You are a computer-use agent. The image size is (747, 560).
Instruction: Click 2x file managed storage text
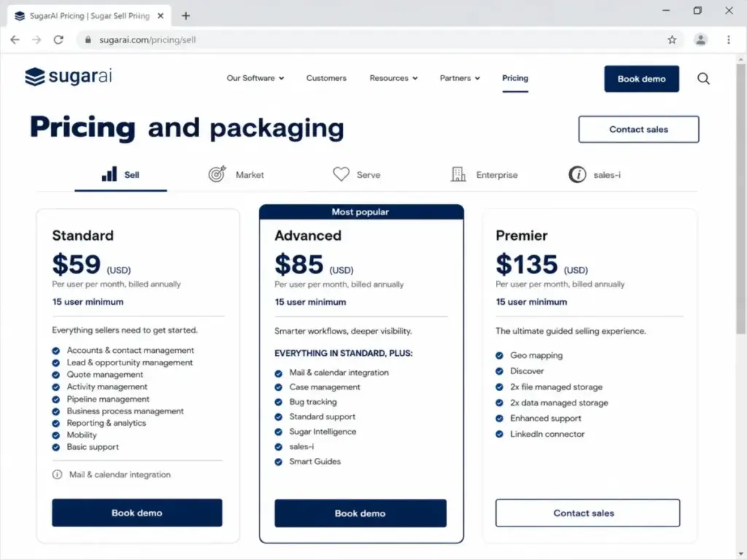[556, 387]
